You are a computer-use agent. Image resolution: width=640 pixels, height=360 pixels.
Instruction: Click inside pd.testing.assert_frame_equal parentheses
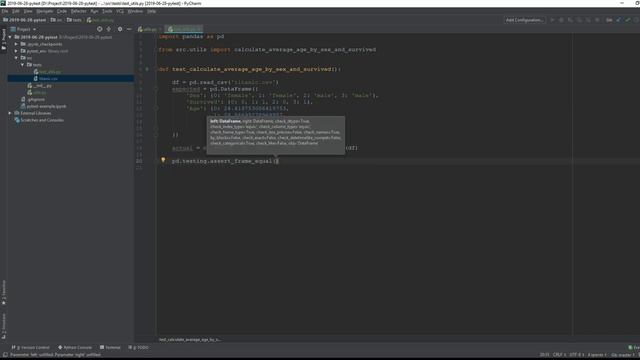coord(276,161)
